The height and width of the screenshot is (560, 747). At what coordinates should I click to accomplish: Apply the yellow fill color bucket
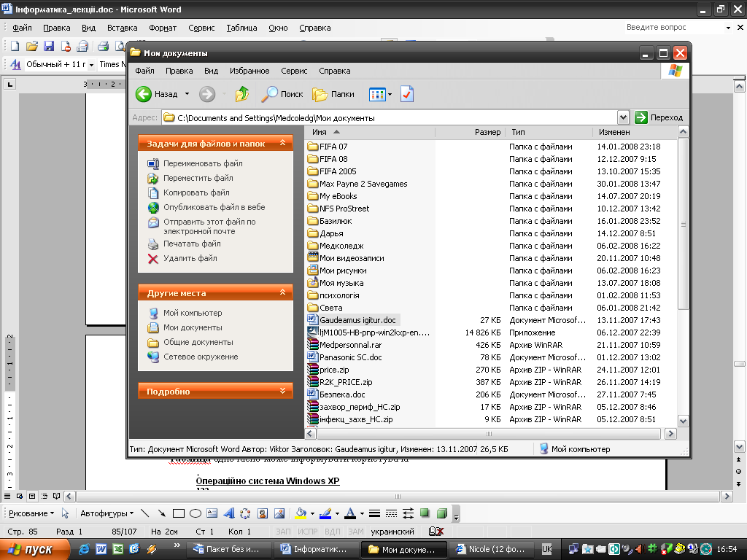(301, 513)
